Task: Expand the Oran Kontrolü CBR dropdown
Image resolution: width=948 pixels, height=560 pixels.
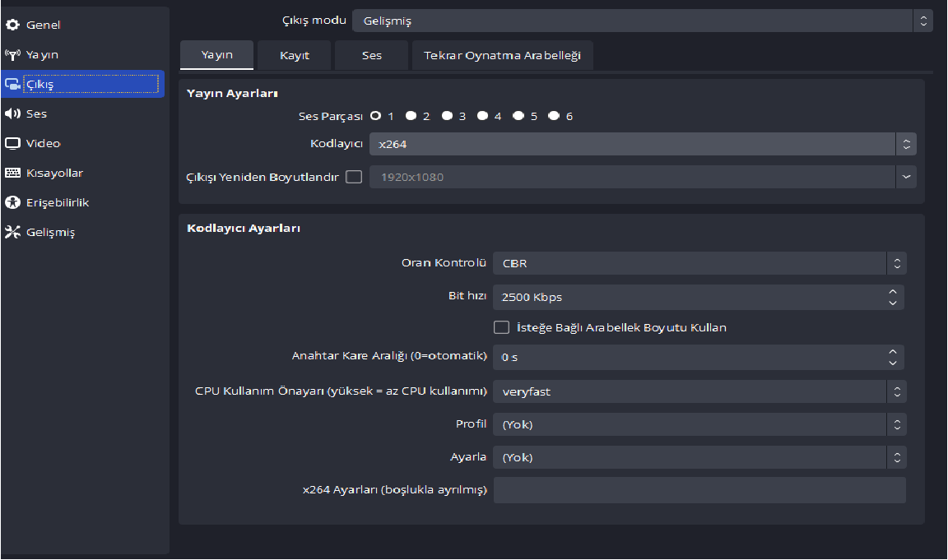Action: (x=699, y=264)
